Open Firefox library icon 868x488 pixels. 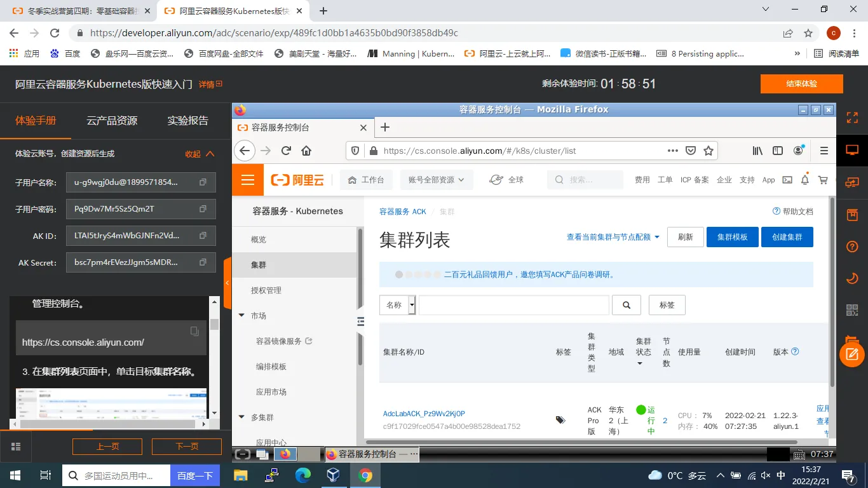click(x=757, y=151)
